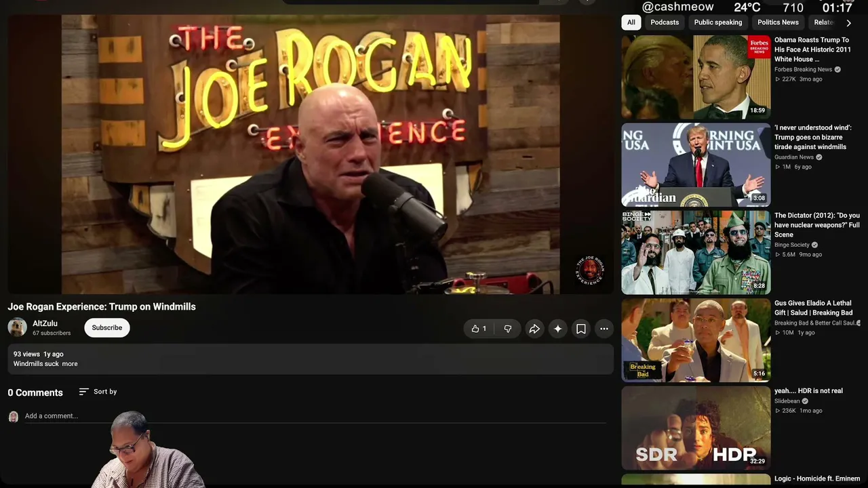The width and height of the screenshot is (868, 488).
Task: Click the '0 Comments' heading
Action: pyautogui.click(x=35, y=392)
